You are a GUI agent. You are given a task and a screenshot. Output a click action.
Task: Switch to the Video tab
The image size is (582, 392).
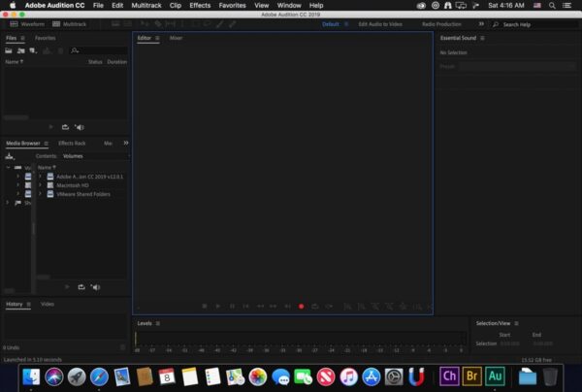48,304
